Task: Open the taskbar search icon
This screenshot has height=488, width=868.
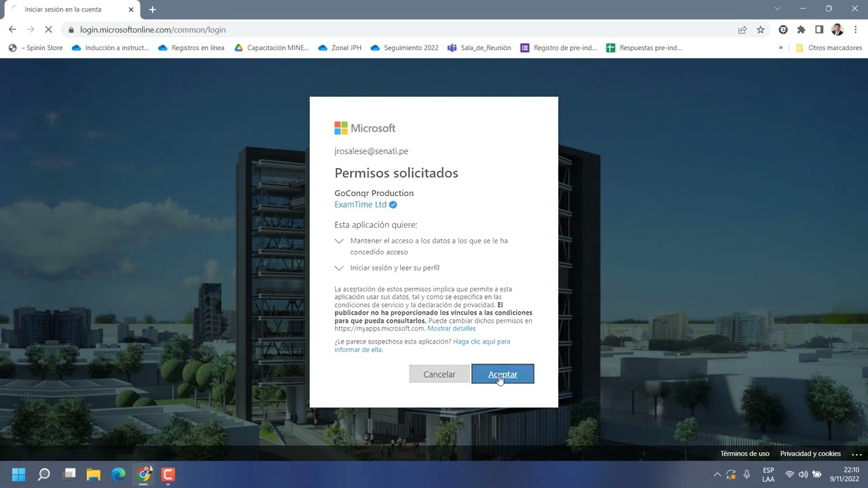Action: pos(44,474)
